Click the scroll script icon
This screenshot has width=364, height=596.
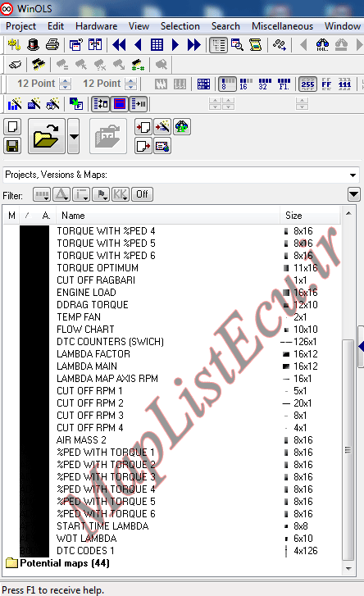point(256,45)
